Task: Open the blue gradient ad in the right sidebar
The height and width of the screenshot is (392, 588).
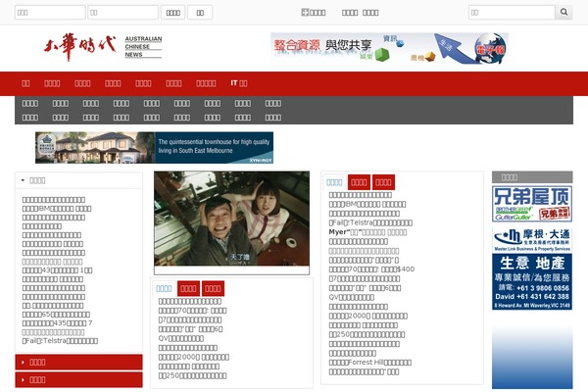Action: pyautogui.click(x=532, y=358)
